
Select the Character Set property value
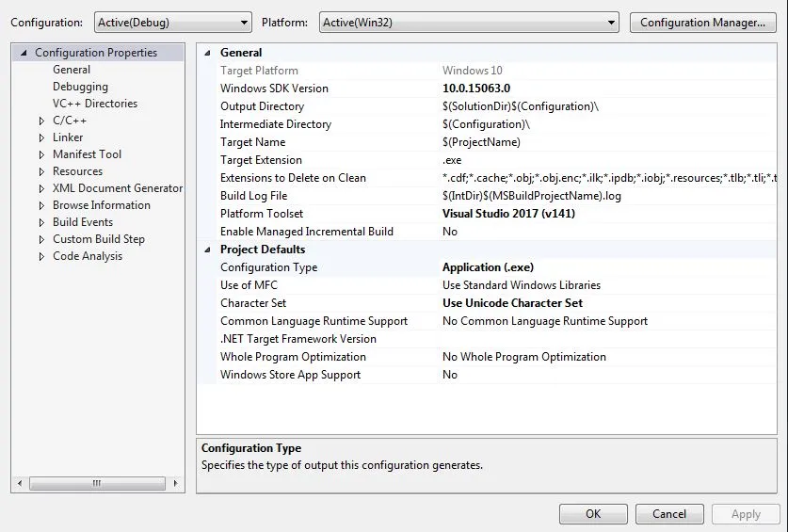click(x=512, y=303)
